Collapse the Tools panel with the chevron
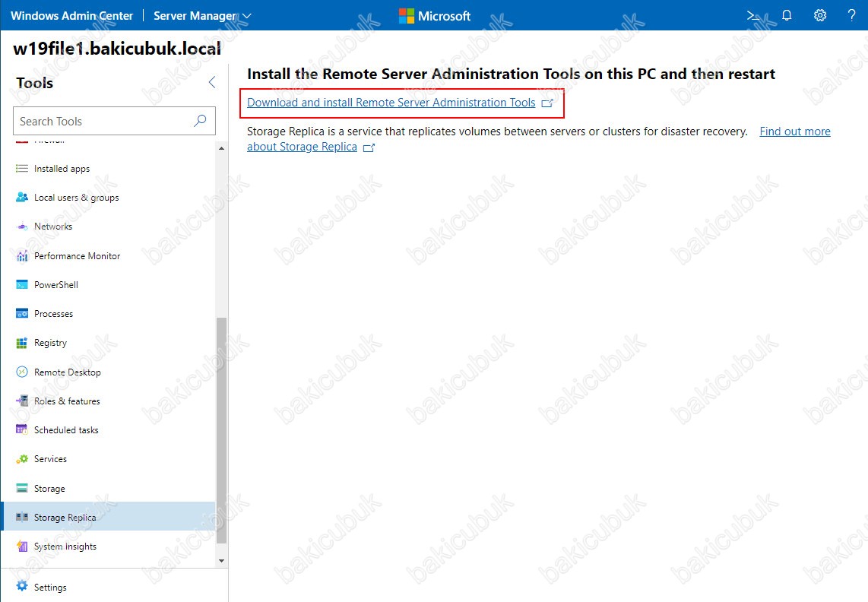Image resolution: width=868 pixels, height=602 pixels. [x=212, y=83]
